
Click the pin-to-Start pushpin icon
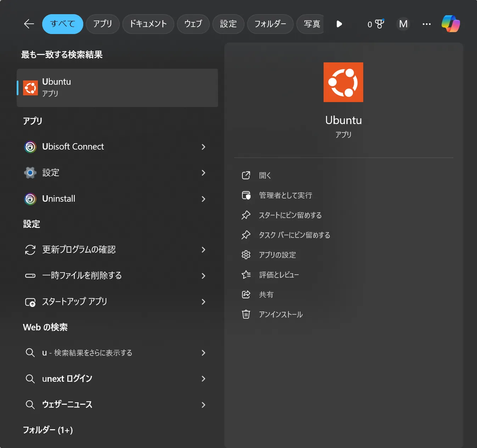(246, 215)
